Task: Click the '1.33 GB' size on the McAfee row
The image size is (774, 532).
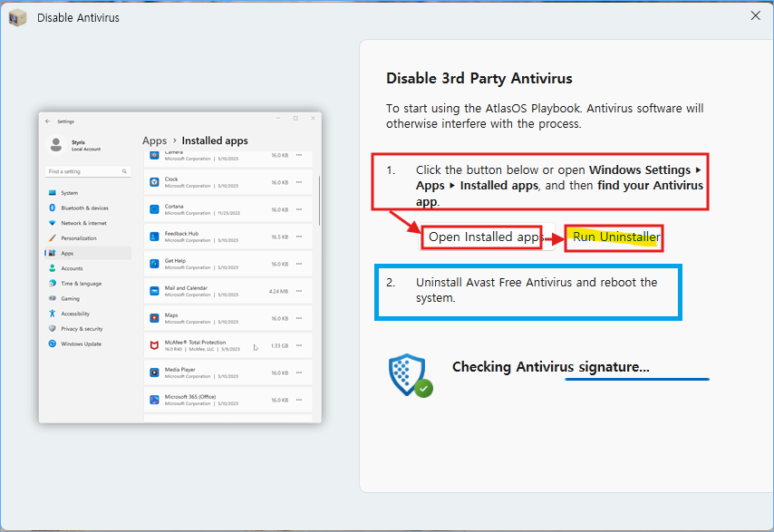Action: 279,345
